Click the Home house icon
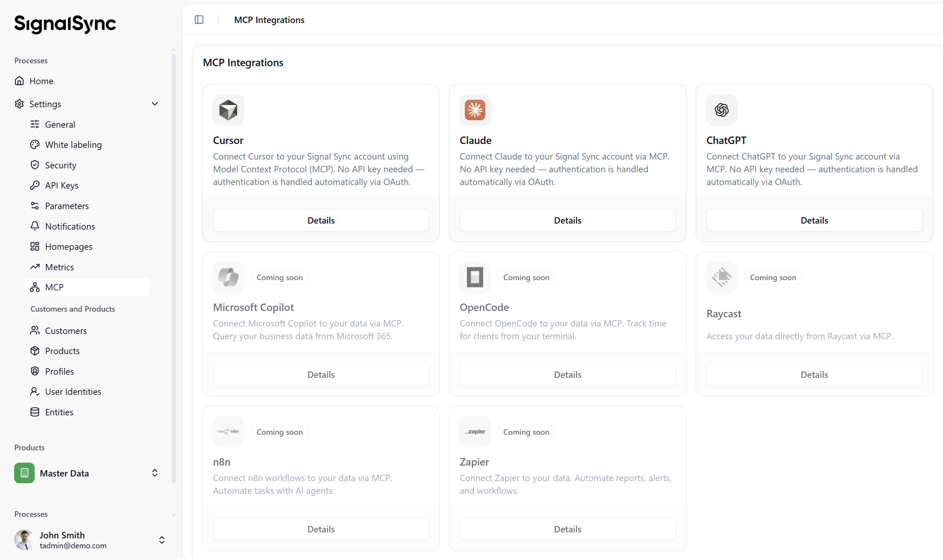 point(19,81)
